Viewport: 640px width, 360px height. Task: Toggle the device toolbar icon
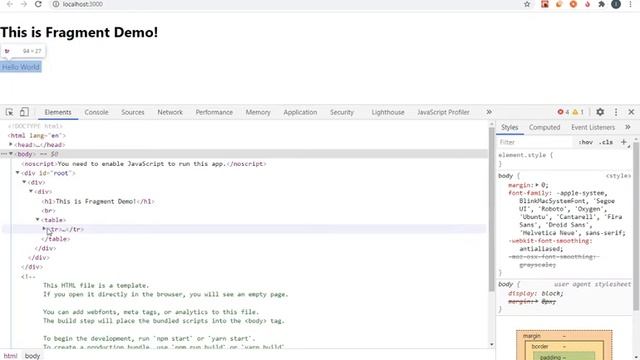pyautogui.click(x=24, y=112)
